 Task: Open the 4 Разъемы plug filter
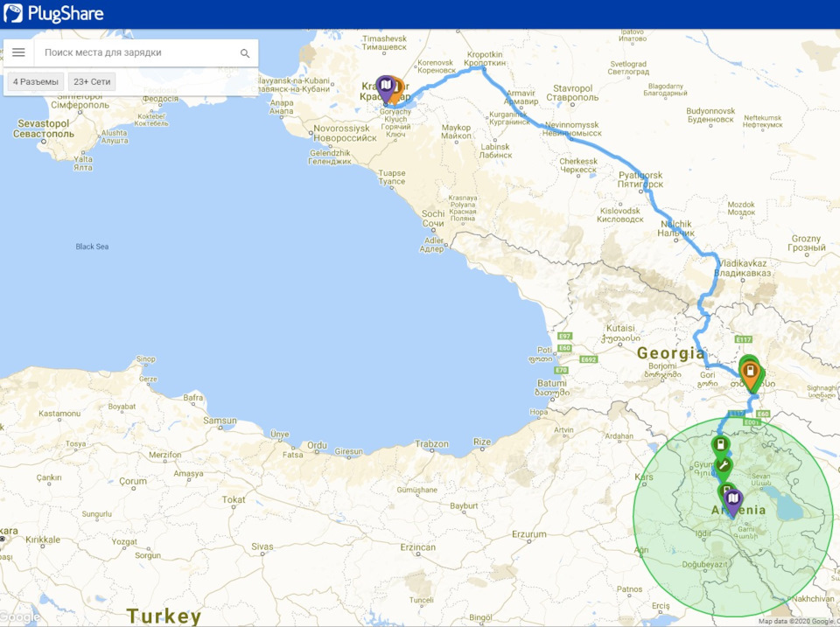click(x=36, y=82)
